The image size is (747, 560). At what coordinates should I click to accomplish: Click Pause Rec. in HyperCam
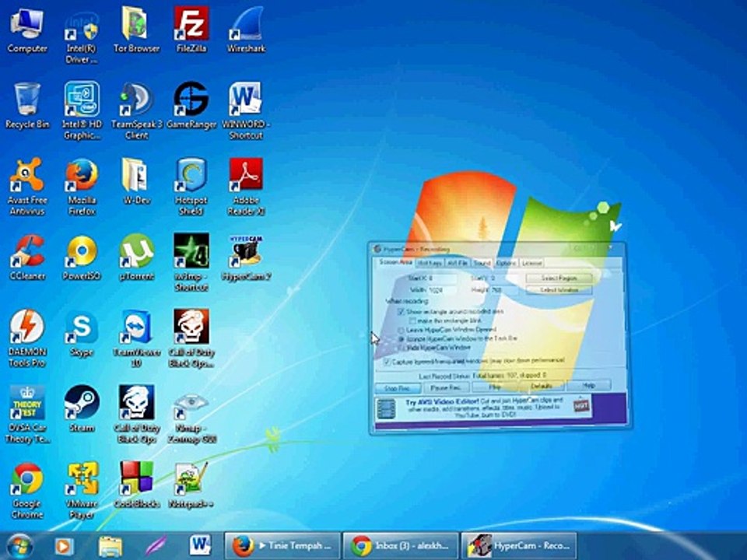(446, 387)
